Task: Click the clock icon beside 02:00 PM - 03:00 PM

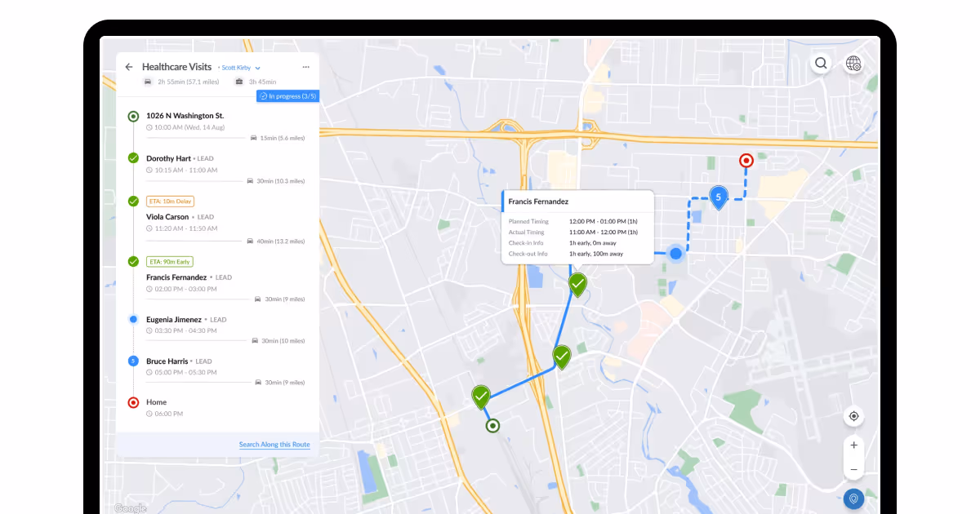Action: pos(149,289)
